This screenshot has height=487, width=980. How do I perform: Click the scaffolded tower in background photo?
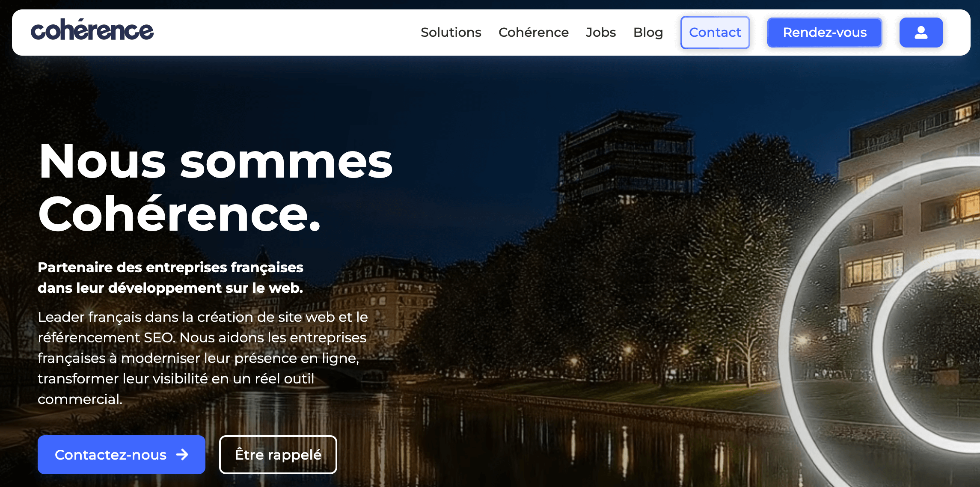pyautogui.click(x=625, y=158)
